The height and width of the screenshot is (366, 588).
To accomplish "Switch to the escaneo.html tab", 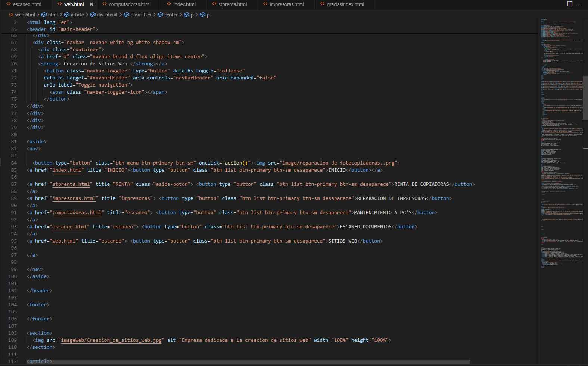I will click(27, 4).
